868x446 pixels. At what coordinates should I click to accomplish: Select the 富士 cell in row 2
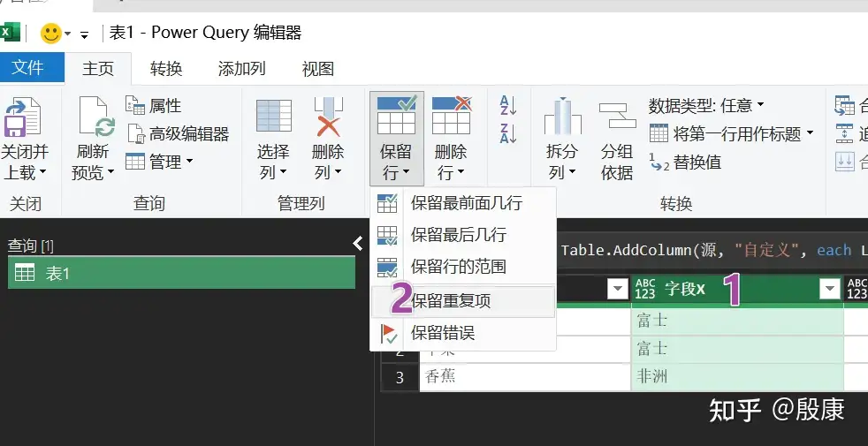(x=737, y=349)
